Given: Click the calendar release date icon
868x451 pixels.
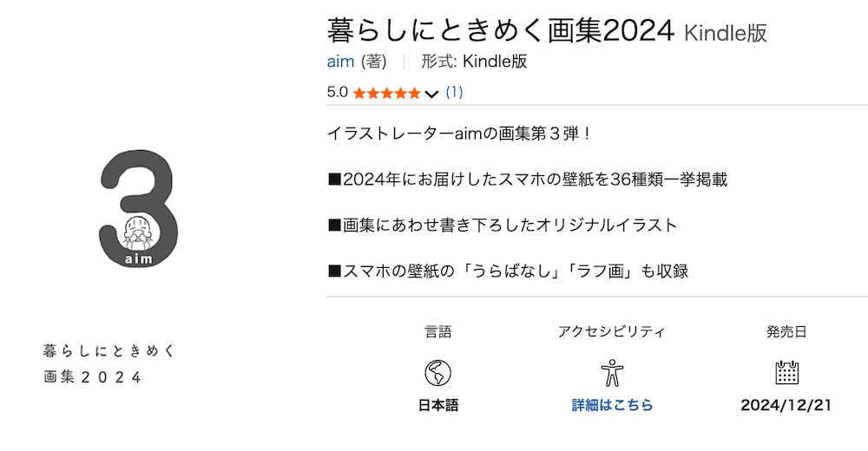Looking at the screenshot, I should [786, 373].
